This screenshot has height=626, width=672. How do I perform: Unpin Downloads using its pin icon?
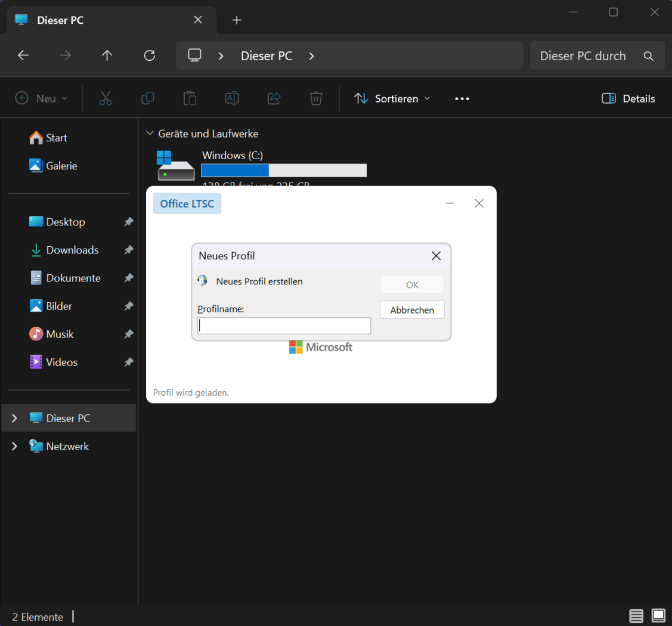tap(129, 250)
